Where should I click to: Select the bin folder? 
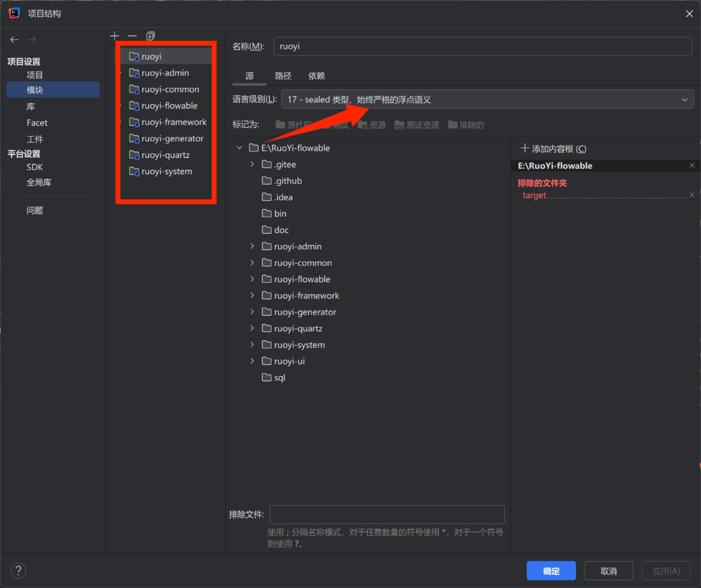point(274,213)
